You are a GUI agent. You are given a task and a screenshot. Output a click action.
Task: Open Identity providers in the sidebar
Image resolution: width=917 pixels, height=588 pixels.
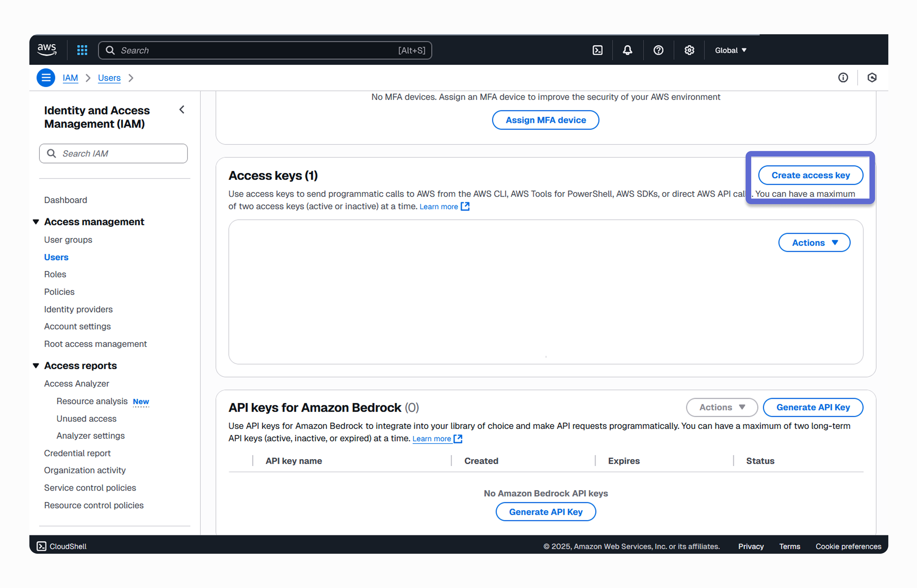pos(79,309)
